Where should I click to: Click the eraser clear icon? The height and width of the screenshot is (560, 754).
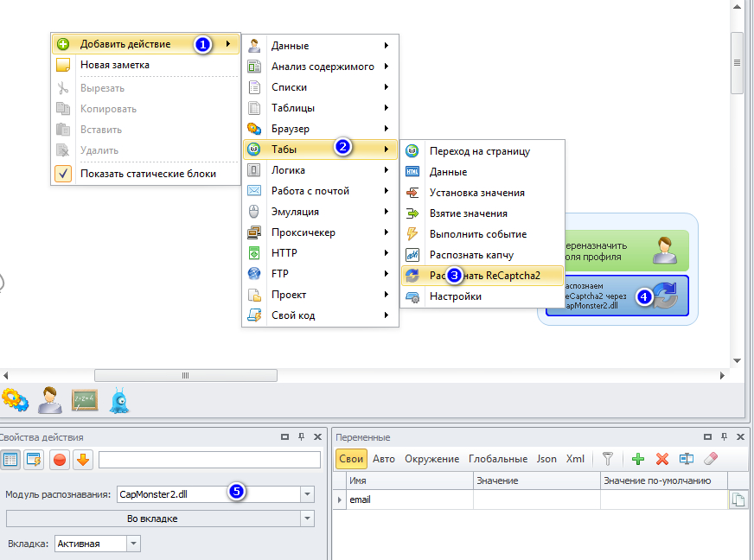711,459
